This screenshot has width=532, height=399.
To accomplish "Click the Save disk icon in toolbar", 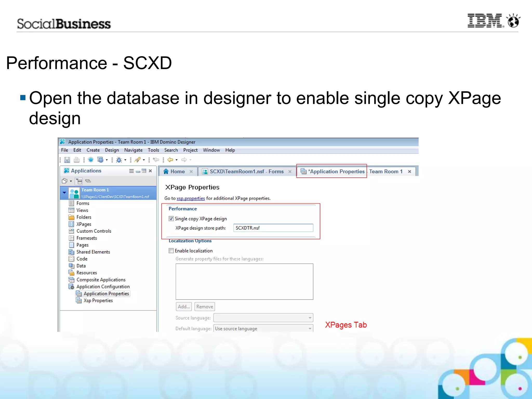I will coord(67,160).
